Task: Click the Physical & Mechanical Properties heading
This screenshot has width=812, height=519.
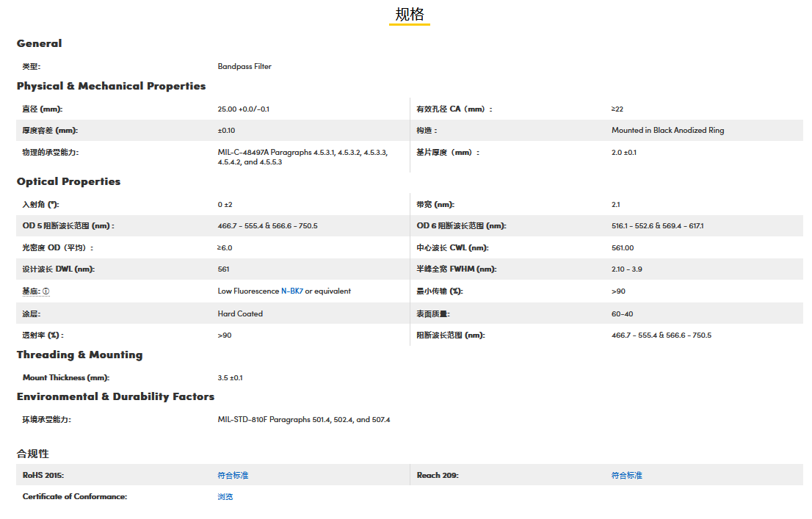Action: 111,86
